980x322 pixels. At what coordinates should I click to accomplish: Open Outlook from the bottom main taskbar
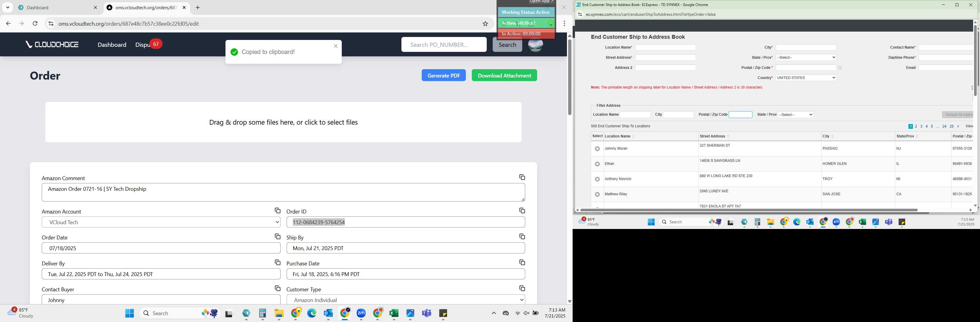328,313
